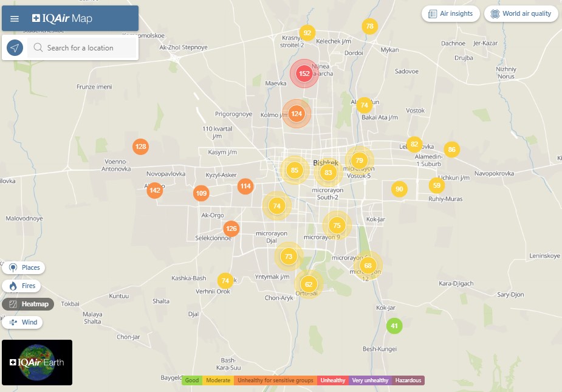The height and width of the screenshot is (392, 562).
Task: Select the green 41 air quality marker
Action: [394, 326]
